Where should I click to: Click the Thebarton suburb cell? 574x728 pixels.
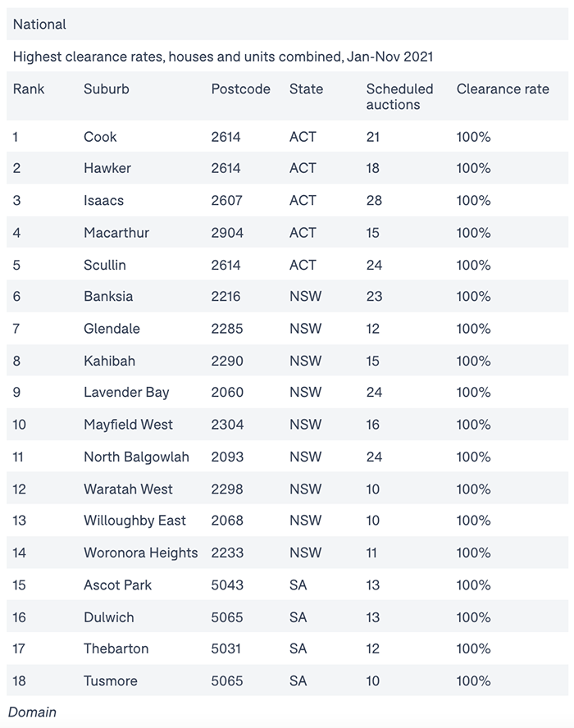[x=116, y=648]
